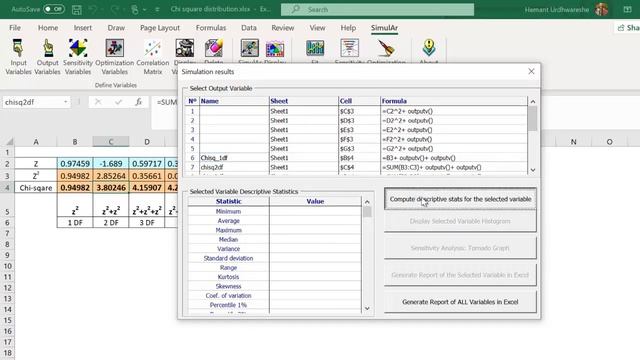Click cell A4 labeled Chi-sqare
The image size is (640, 360).
(x=36, y=188)
